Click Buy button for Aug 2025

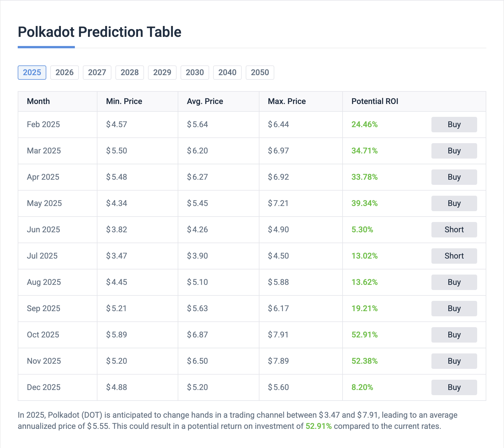click(x=454, y=282)
